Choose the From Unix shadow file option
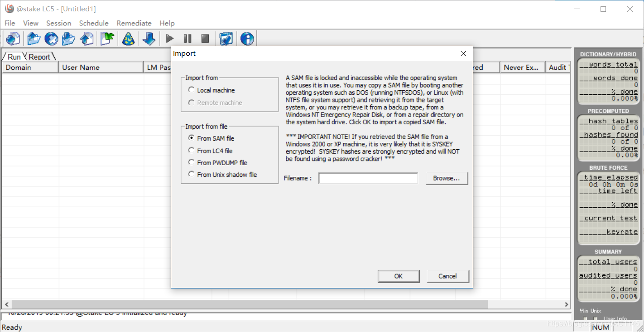 pyautogui.click(x=191, y=174)
